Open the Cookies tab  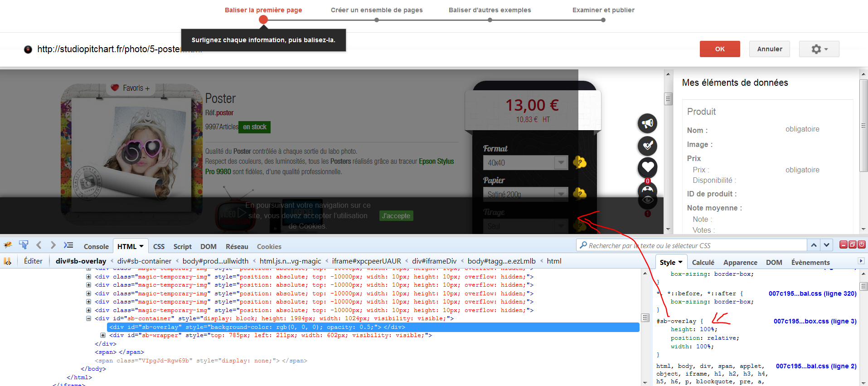click(x=269, y=246)
